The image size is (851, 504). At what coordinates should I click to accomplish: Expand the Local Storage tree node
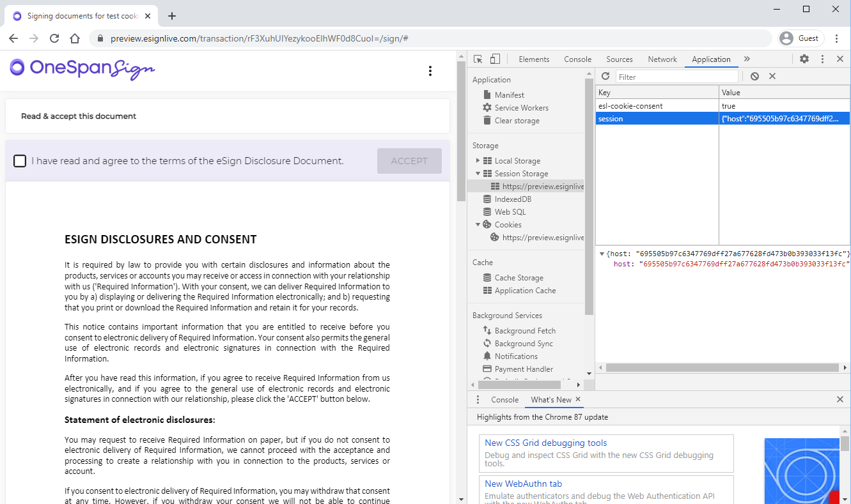(478, 161)
